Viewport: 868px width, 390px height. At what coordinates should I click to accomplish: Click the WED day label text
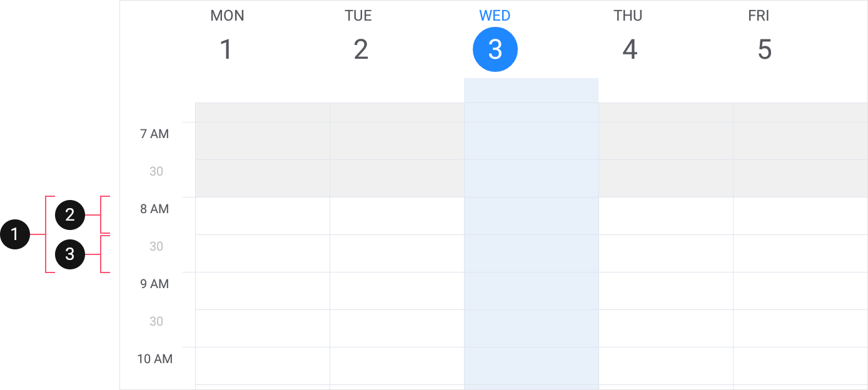[495, 16]
